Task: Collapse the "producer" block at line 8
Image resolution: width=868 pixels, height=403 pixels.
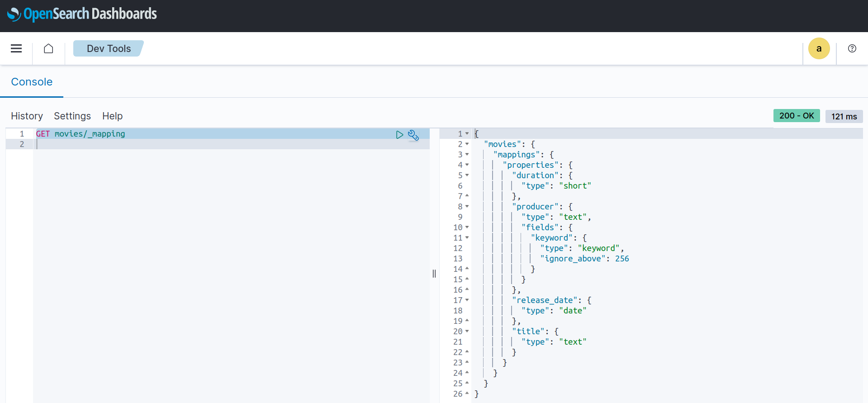Action: click(x=467, y=207)
